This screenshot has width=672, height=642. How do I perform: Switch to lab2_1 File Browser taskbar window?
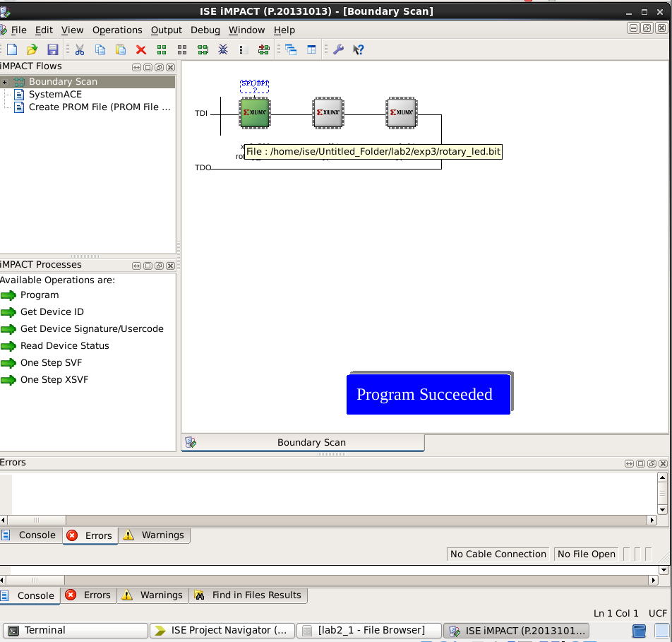368,631
